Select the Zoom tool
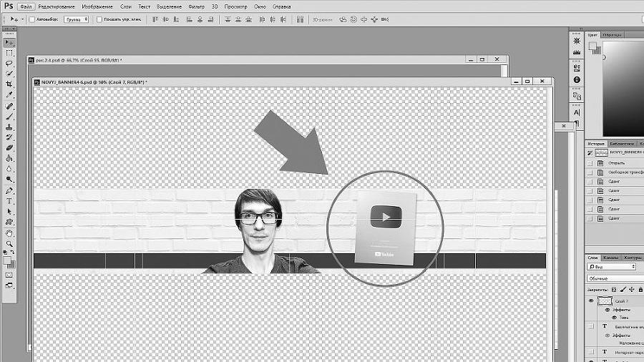The height and width of the screenshot is (362, 644). (x=9, y=244)
